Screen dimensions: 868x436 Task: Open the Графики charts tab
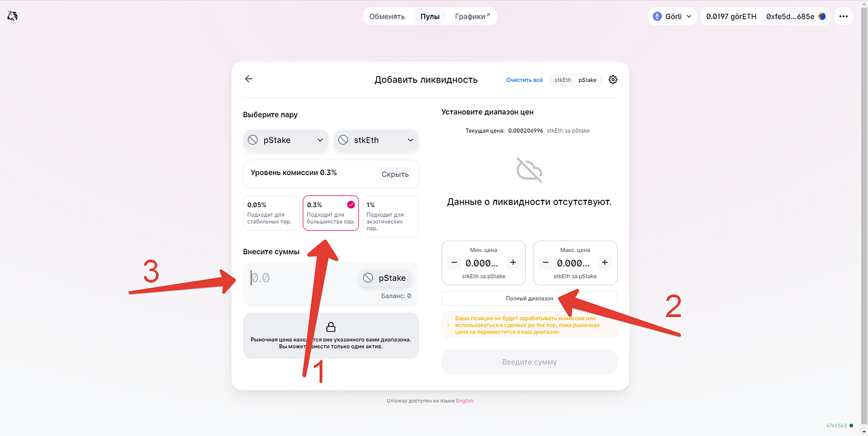pos(472,17)
